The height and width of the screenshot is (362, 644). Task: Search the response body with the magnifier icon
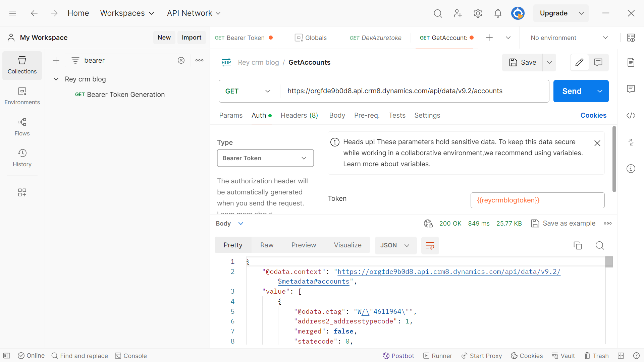(x=600, y=245)
